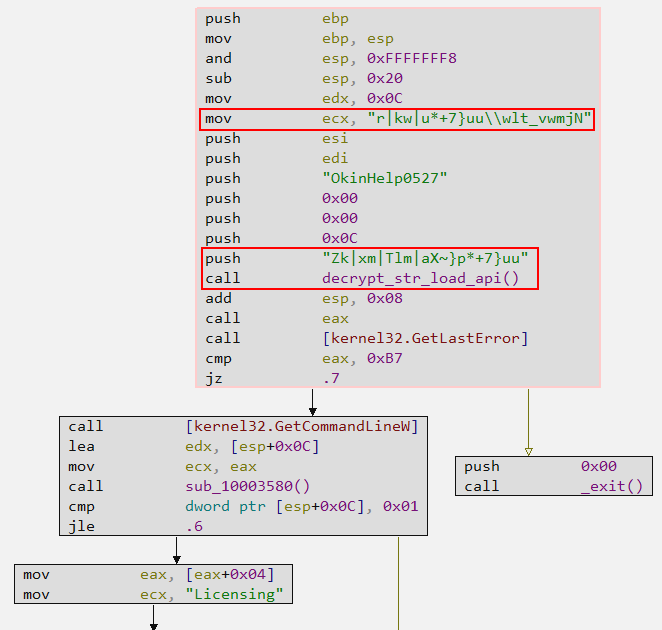Click the _exit() function call
Screen dimensions: 662x630
click(x=612, y=486)
